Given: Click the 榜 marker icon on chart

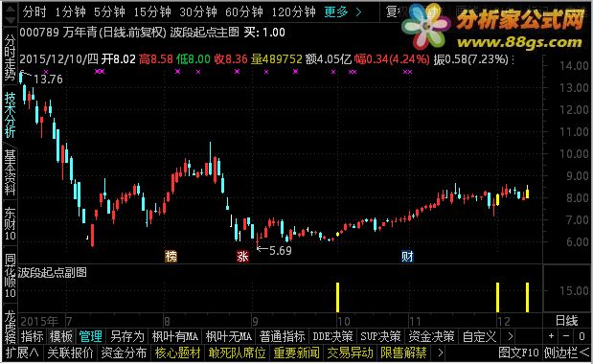Looking at the screenshot, I should [171, 257].
